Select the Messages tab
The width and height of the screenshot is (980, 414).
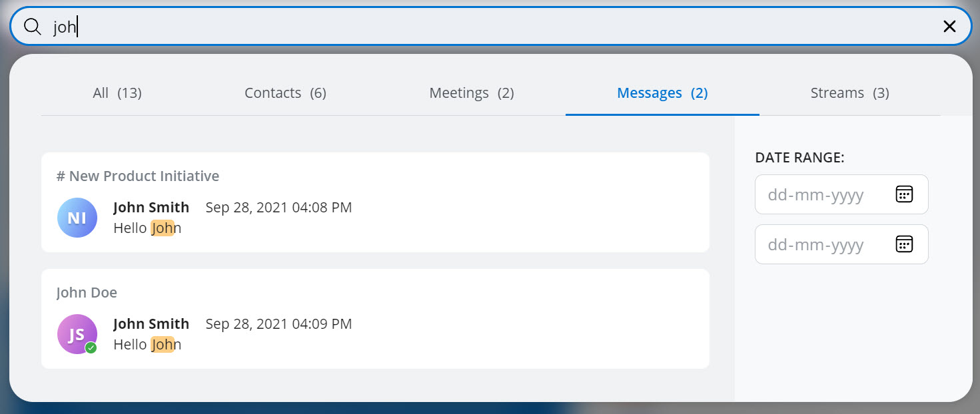(662, 93)
